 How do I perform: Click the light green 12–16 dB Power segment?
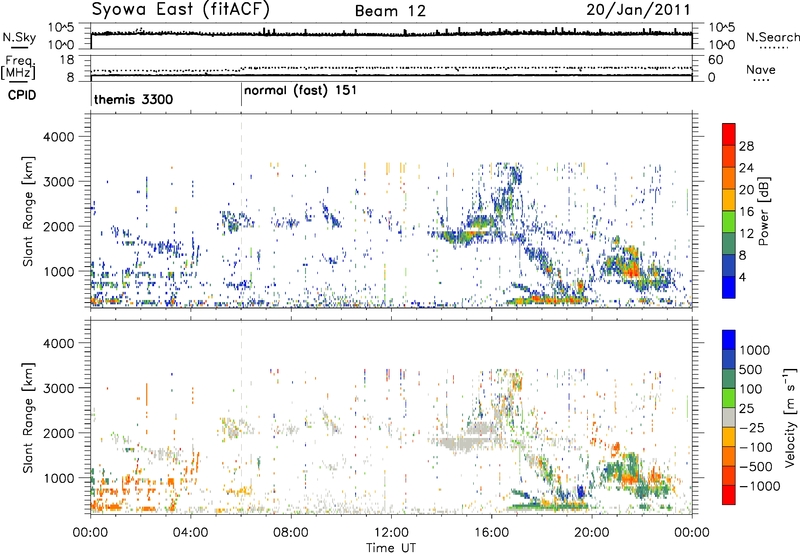pos(729,222)
